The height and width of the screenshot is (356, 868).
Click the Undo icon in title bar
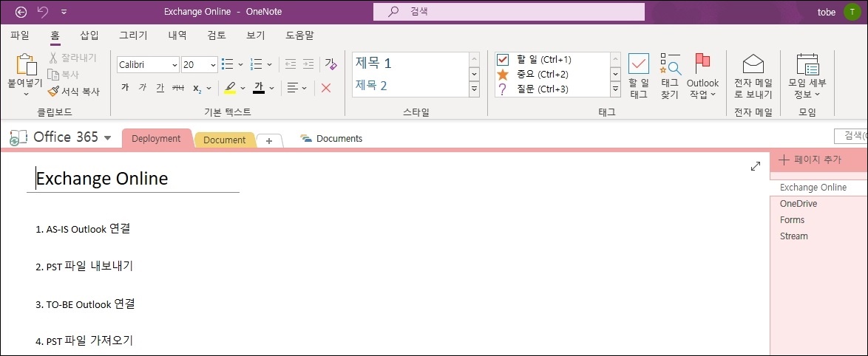coord(43,12)
